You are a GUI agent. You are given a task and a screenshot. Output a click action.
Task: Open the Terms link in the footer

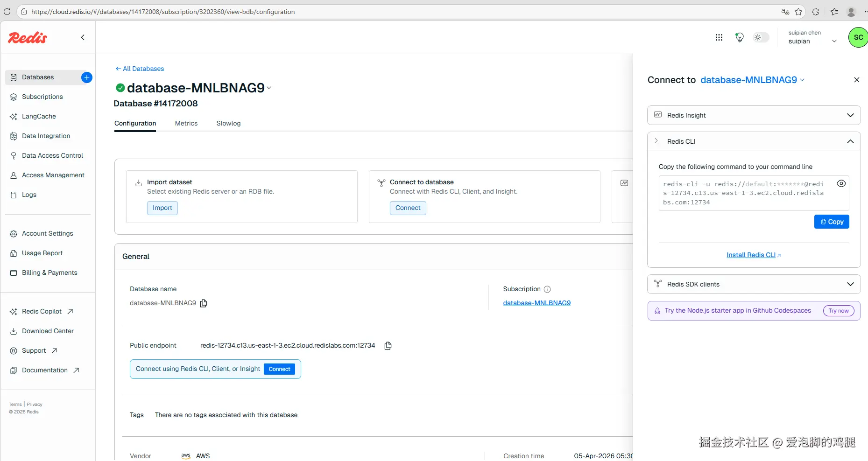15,405
